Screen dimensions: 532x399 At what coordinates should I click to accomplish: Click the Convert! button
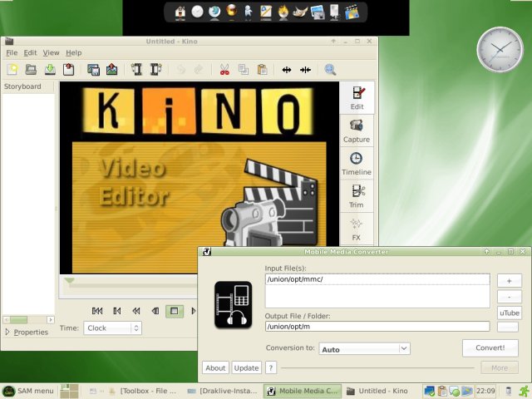pyautogui.click(x=490, y=347)
